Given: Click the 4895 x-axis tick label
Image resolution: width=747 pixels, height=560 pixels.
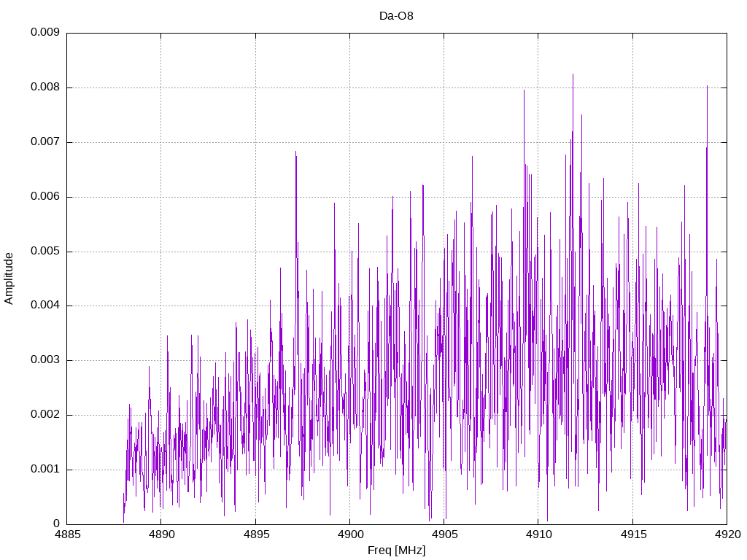Looking at the screenshot, I should point(256,534).
